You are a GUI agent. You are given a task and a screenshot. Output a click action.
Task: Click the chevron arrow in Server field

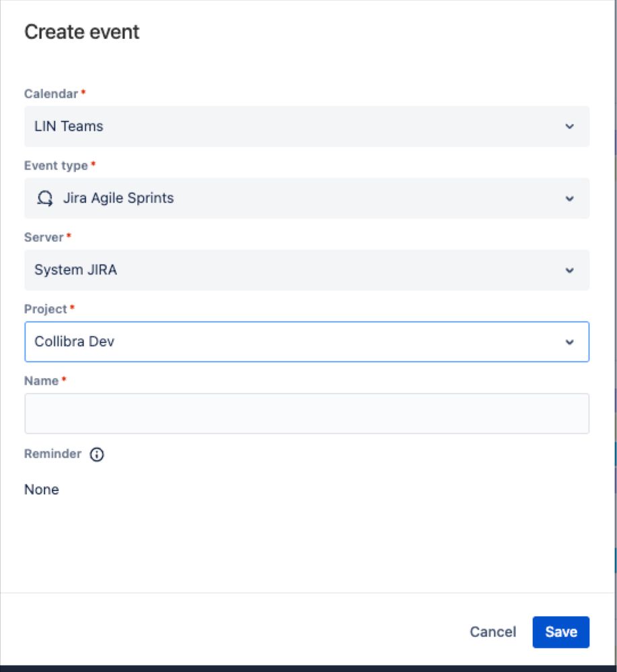pos(569,270)
